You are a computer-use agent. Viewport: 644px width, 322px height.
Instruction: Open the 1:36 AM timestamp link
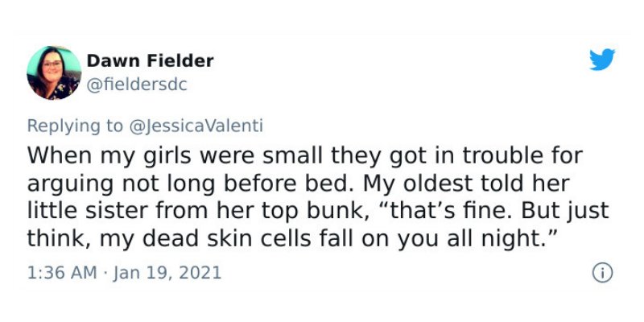pos(62,273)
